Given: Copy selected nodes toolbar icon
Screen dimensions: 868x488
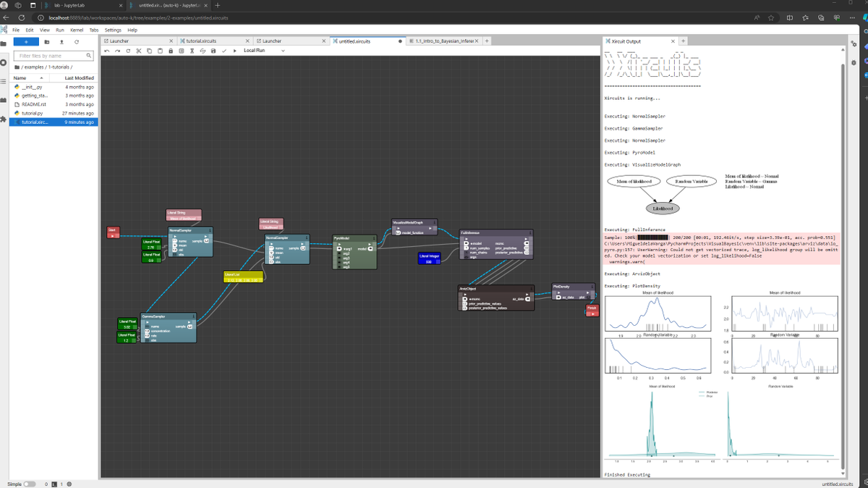Looking at the screenshot, I should (x=149, y=51).
